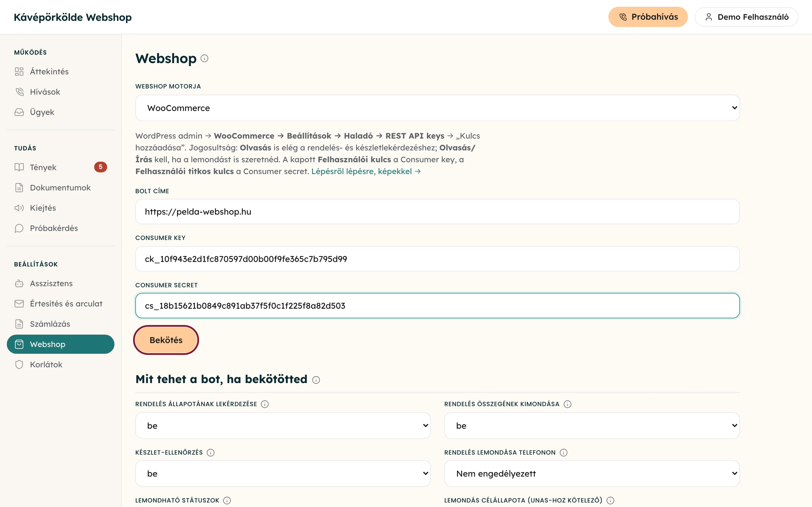Click info icon beside Rendelés lemondása telefonon
The image size is (812, 507).
pos(563,452)
